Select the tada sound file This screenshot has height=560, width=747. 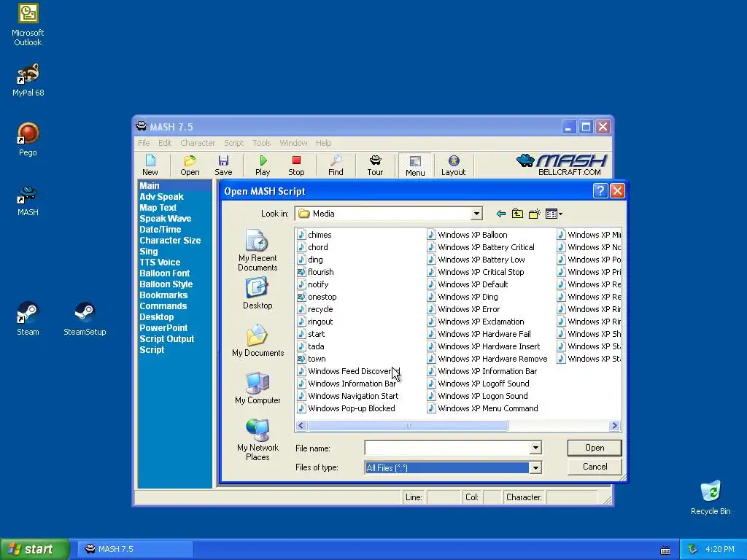pyautogui.click(x=311, y=346)
